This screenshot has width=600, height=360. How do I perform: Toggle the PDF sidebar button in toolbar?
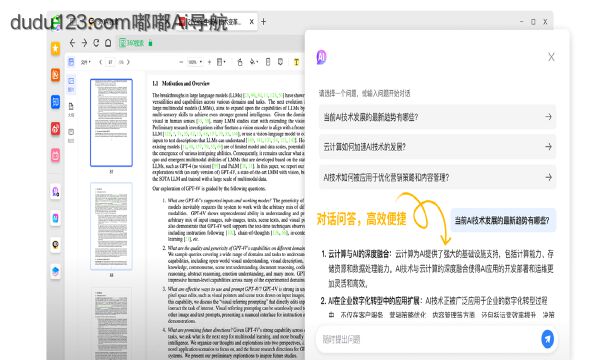71,62
